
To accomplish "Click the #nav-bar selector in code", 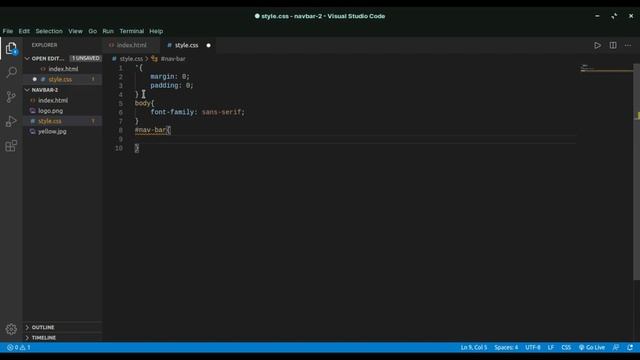I will tap(151, 130).
